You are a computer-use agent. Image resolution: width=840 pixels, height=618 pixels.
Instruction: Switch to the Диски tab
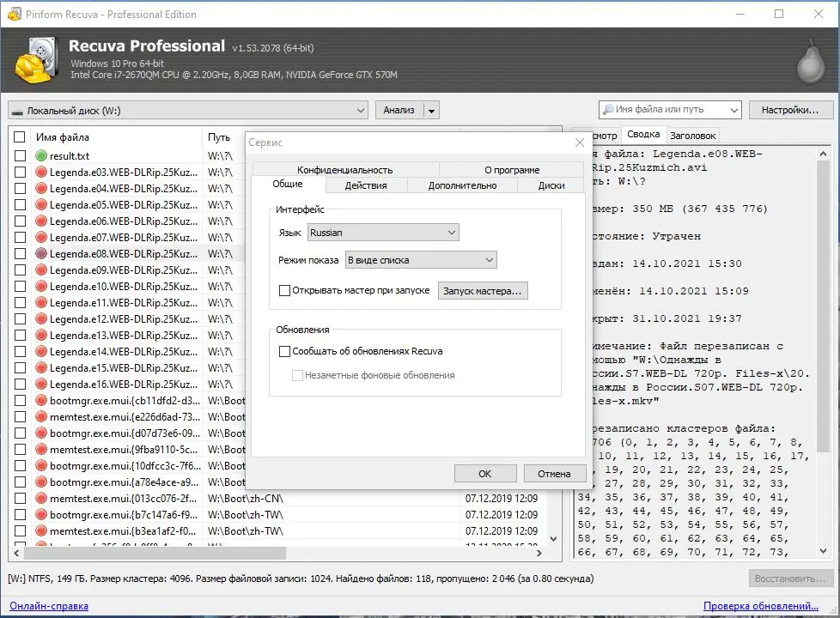[550, 185]
